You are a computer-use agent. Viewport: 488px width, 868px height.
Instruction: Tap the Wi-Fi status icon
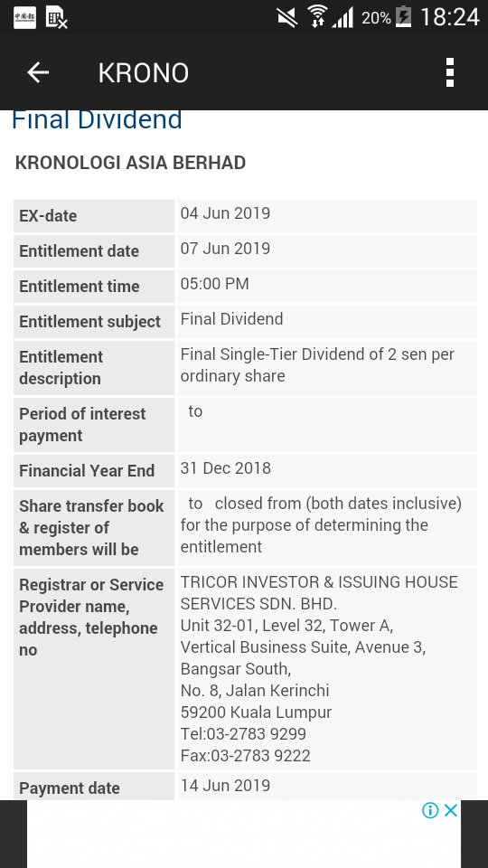coord(318,16)
